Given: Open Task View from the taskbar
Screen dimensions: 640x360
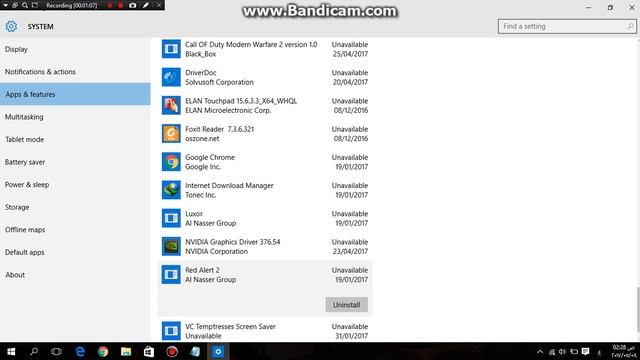Looking at the screenshot, I should [x=56, y=351].
